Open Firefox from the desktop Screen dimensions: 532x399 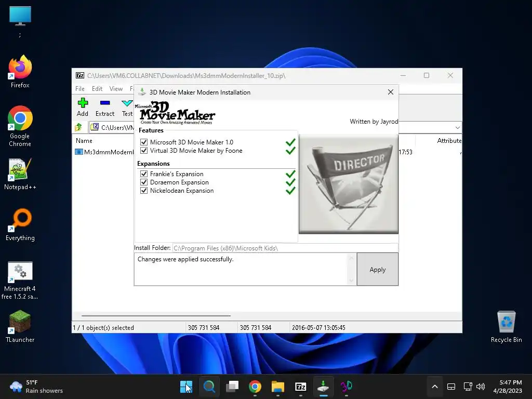tap(20, 72)
